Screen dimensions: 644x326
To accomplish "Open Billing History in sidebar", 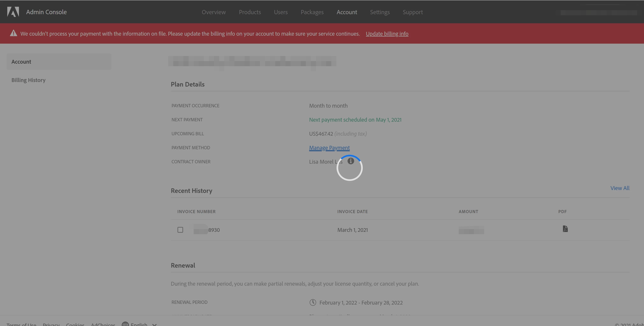I will [29, 80].
